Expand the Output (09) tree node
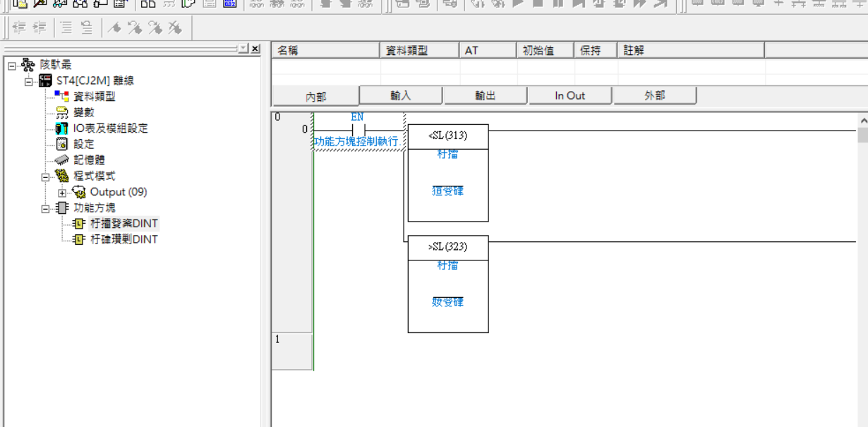 [62, 193]
